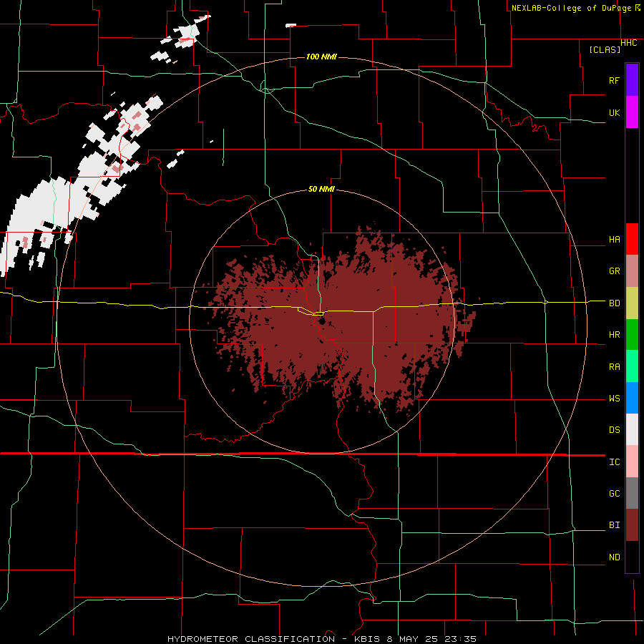Click the Hydrometeor Classification KBIS title caption
The width and height of the screenshot is (644, 644).
pos(321,639)
